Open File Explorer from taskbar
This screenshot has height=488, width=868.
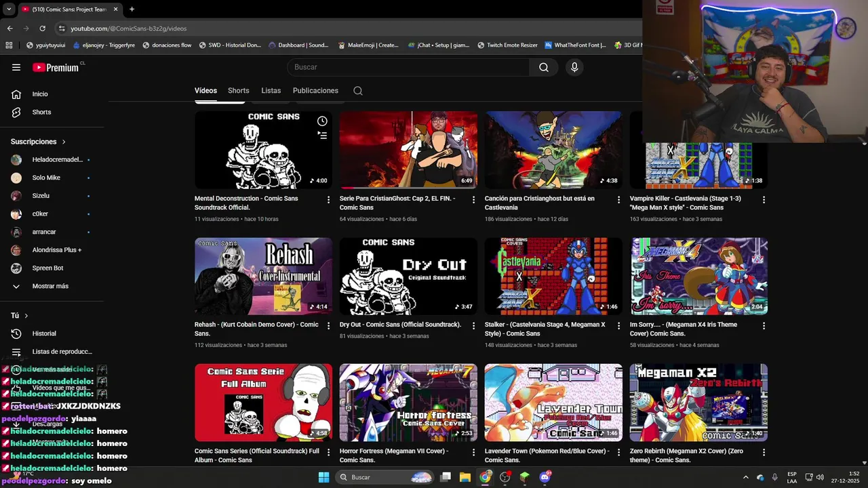click(x=465, y=477)
